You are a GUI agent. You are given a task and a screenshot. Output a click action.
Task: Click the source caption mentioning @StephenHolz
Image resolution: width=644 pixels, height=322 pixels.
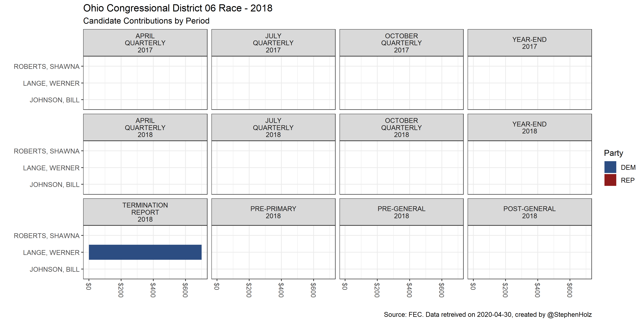point(487,314)
